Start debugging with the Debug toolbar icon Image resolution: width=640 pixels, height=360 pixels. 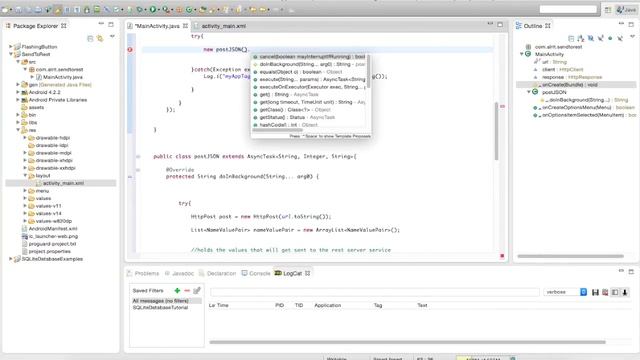point(140,9)
